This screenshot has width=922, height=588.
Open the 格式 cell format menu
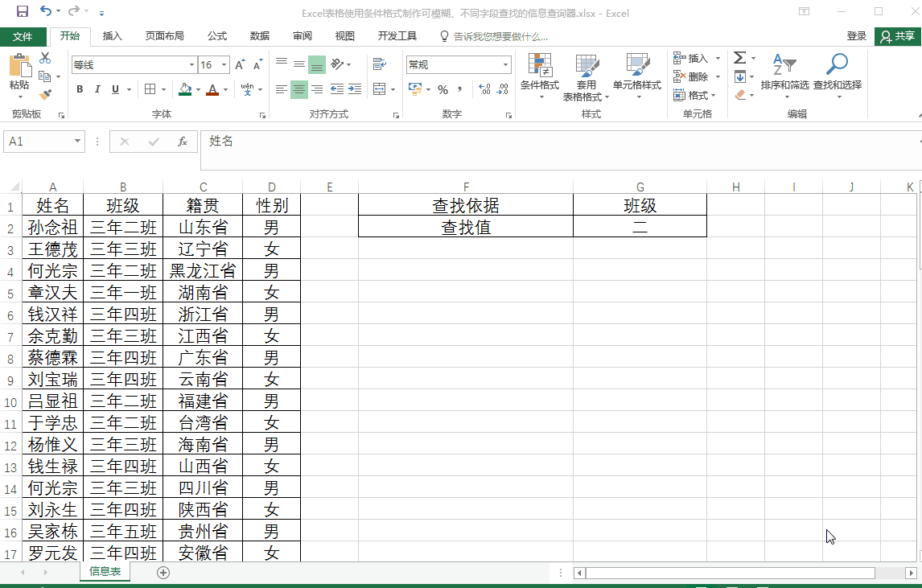[x=694, y=95]
